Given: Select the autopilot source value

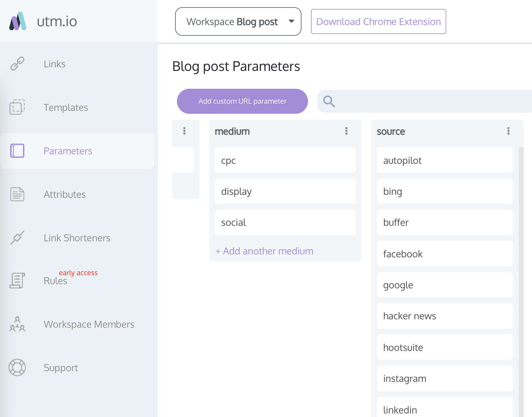Looking at the screenshot, I should (x=445, y=160).
